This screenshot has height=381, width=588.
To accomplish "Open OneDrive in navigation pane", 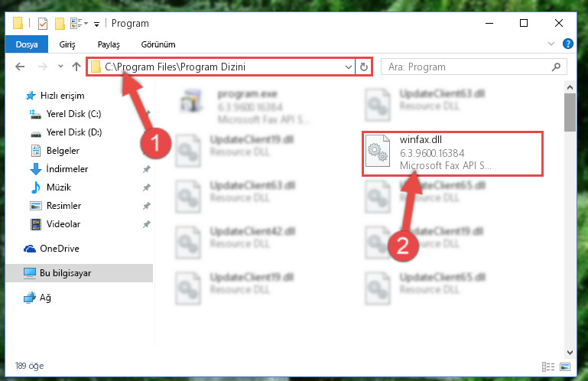I will (x=59, y=249).
